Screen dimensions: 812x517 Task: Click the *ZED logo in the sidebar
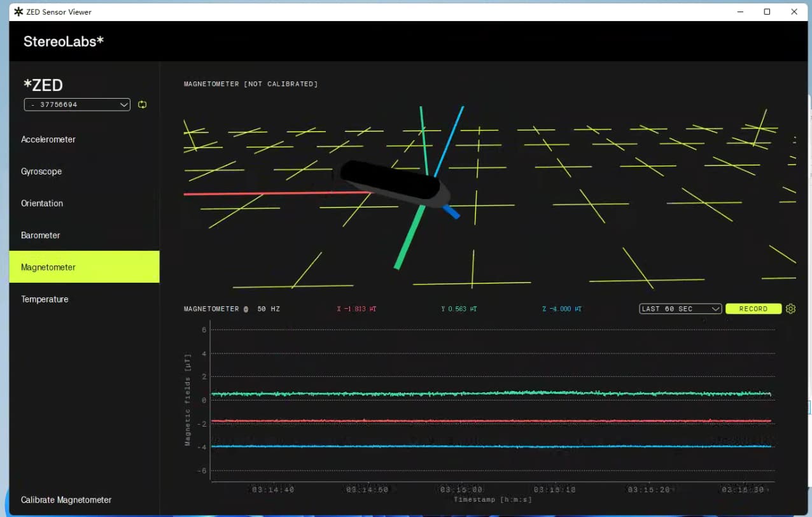point(43,85)
